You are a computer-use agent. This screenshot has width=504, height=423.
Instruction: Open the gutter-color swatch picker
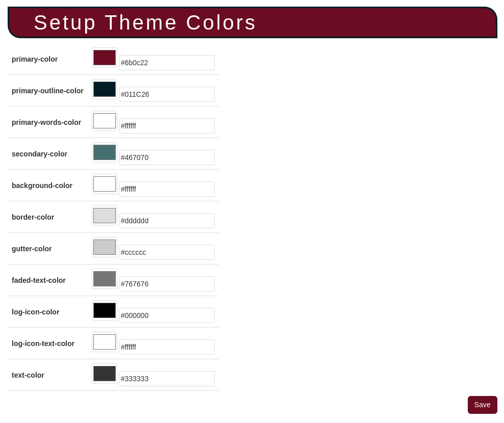[x=105, y=247]
